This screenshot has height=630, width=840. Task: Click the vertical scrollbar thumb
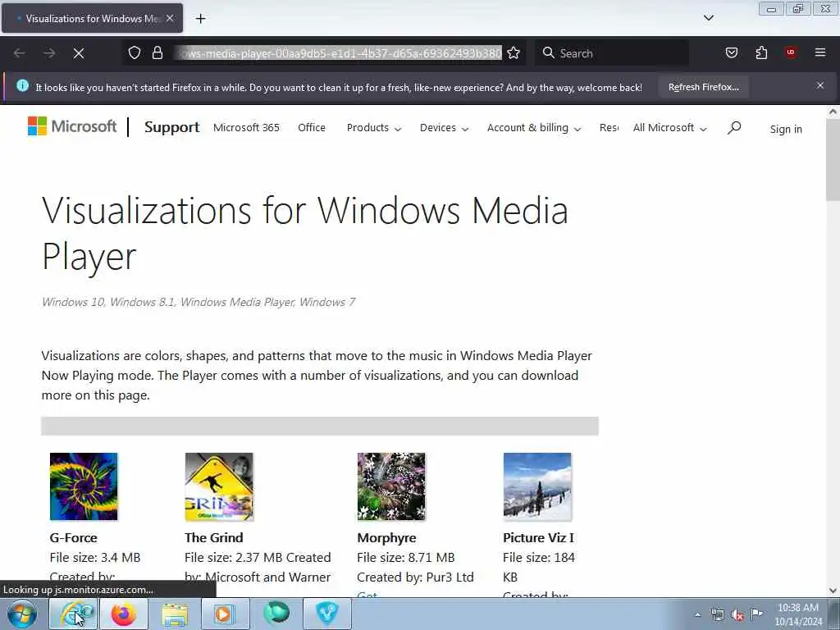pyautogui.click(x=833, y=160)
